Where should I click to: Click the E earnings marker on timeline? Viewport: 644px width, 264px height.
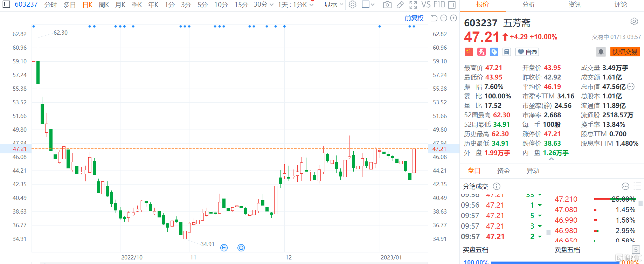[224, 248]
